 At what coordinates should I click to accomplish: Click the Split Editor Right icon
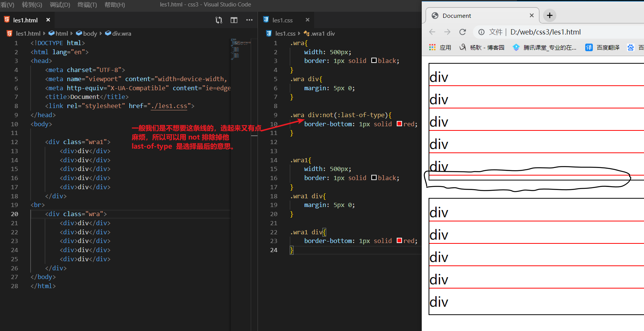pyautogui.click(x=234, y=20)
